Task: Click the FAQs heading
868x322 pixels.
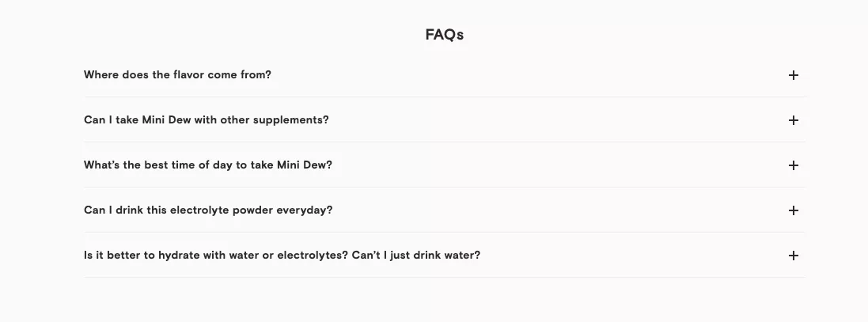Action: [x=444, y=35]
